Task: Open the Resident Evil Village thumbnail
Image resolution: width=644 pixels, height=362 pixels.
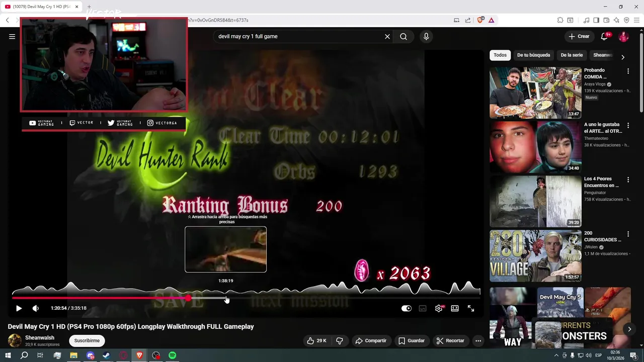Action: 535,255
